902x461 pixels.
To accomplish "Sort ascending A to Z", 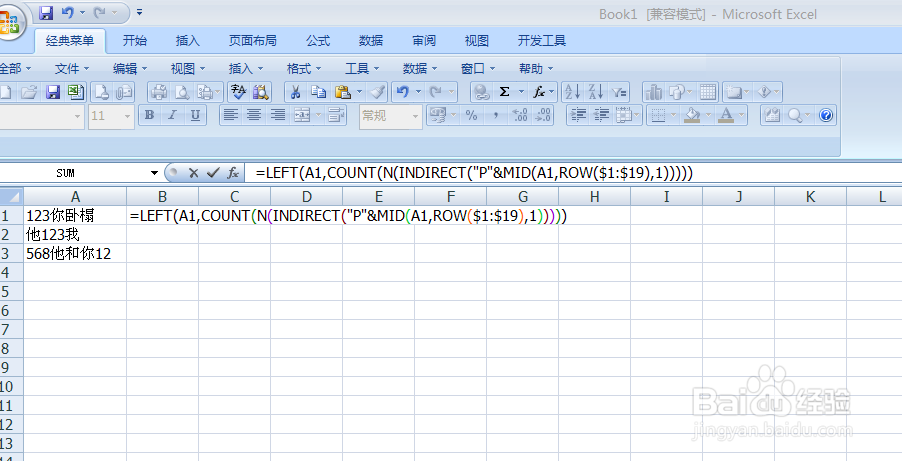I will point(573,92).
